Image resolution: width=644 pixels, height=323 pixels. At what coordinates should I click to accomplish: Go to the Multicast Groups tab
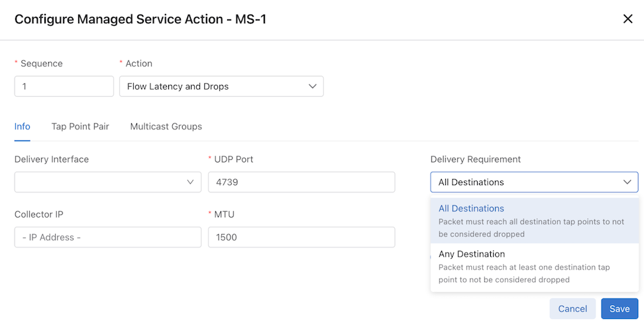pyautogui.click(x=166, y=127)
